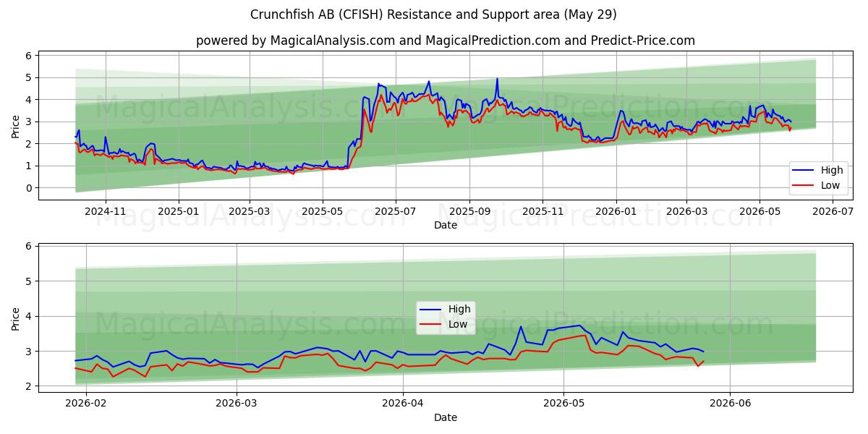Click the '2026-02' tick label on lower chart
868x434 pixels.
tap(86, 403)
